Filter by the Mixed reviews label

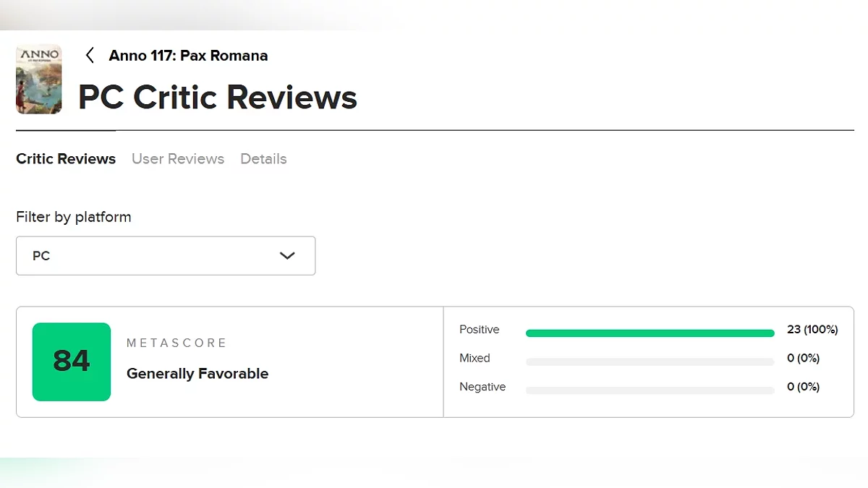point(475,359)
